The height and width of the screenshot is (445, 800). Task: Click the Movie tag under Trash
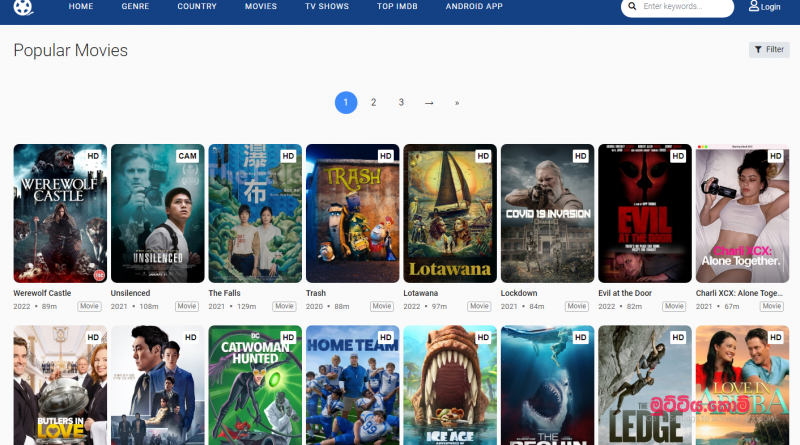[x=382, y=306]
